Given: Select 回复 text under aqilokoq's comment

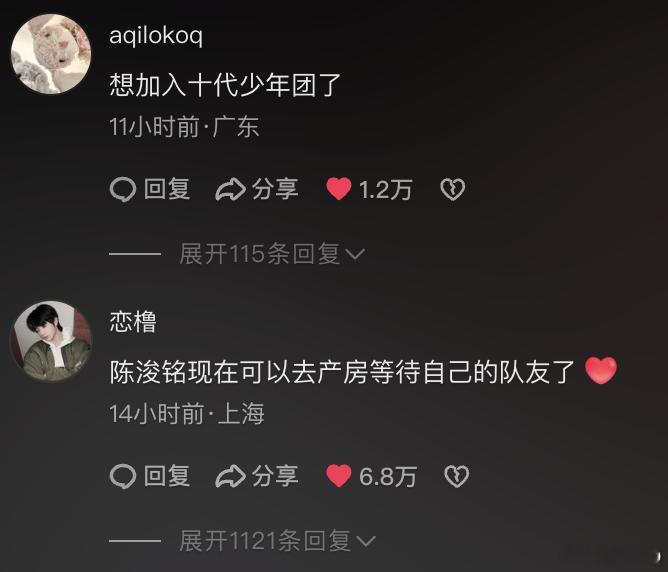Looking at the screenshot, I should point(167,190).
